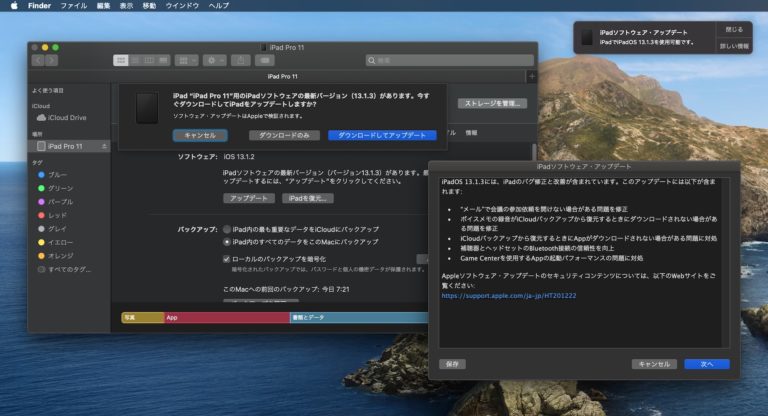The height and width of the screenshot is (416, 768).
Task: Click ストレージを管理 button
Action: (492, 103)
